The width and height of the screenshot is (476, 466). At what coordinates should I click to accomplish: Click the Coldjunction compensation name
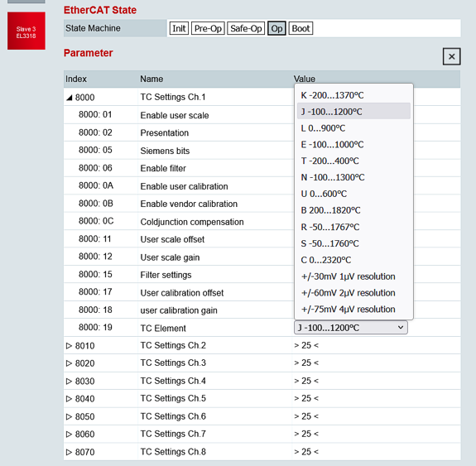click(x=192, y=222)
